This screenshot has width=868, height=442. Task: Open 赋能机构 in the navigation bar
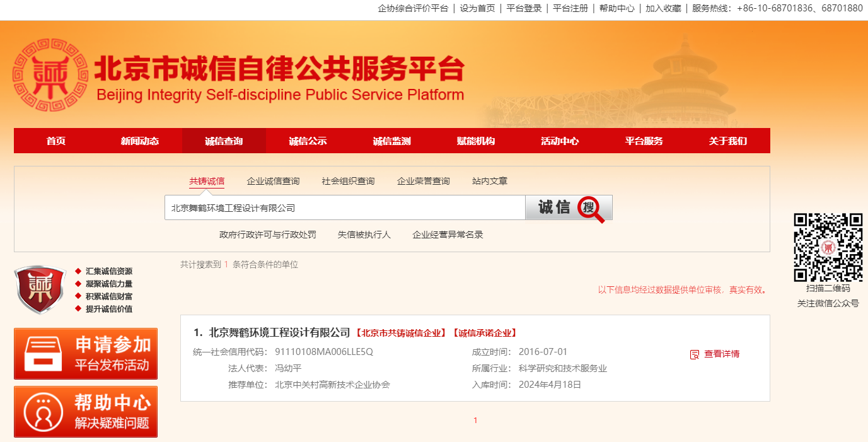tap(476, 141)
